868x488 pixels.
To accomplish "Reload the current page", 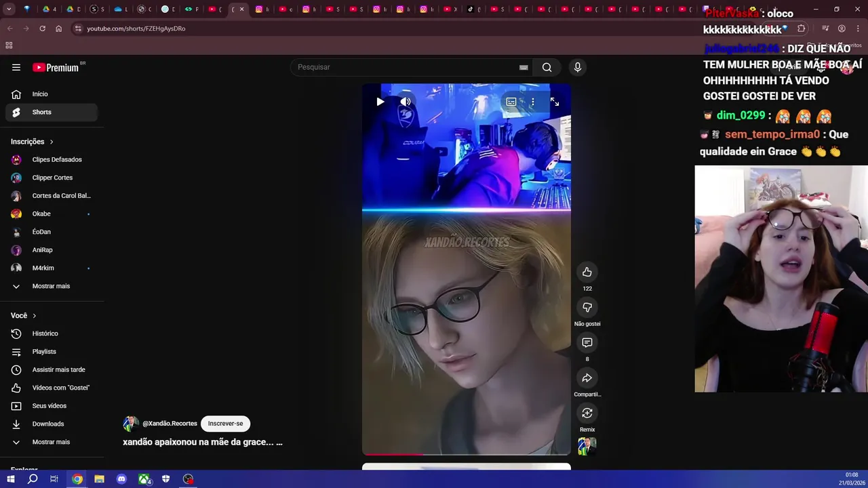I will click(x=42, y=28).
